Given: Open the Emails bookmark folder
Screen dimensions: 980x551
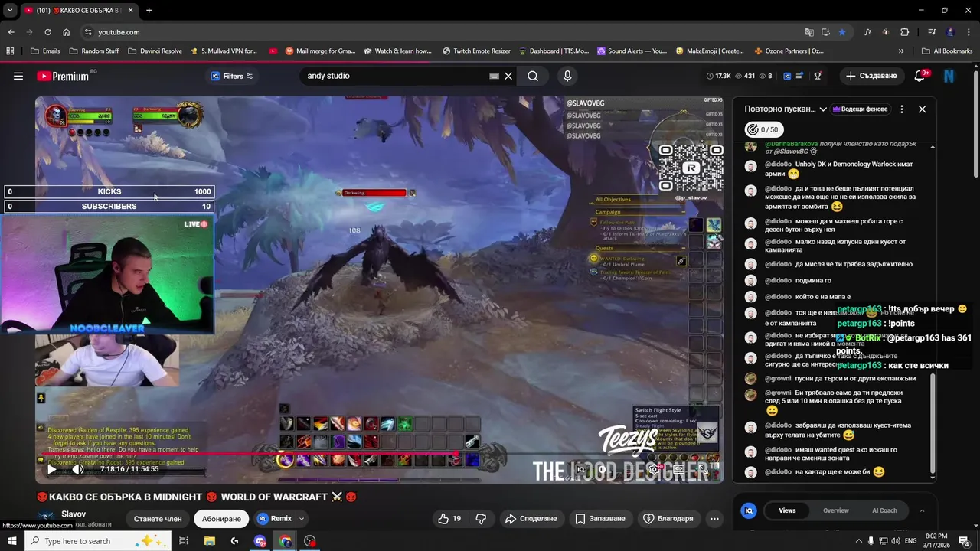Looking at the screenshot, I should 45,51.
